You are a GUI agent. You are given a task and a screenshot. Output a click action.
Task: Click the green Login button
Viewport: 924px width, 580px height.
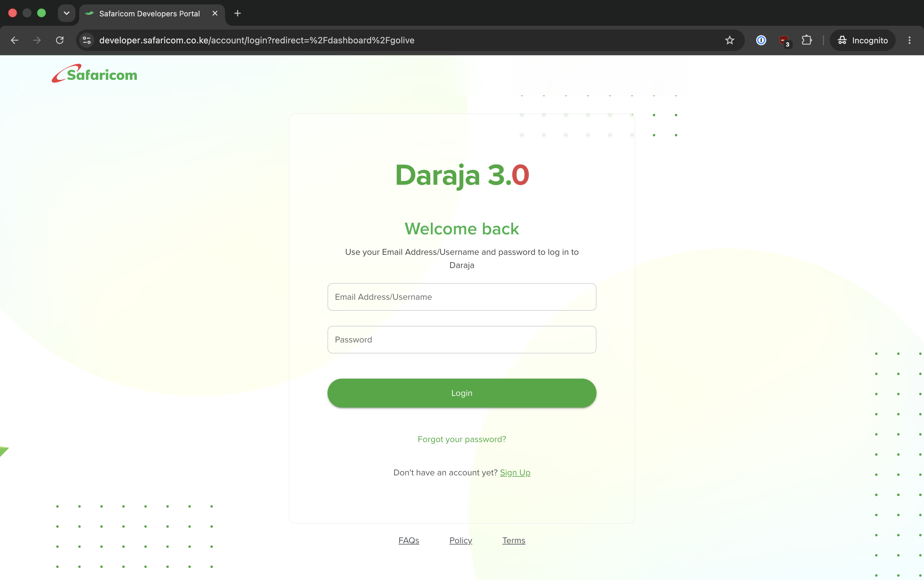pyautogui.click(x=462, y=393)
